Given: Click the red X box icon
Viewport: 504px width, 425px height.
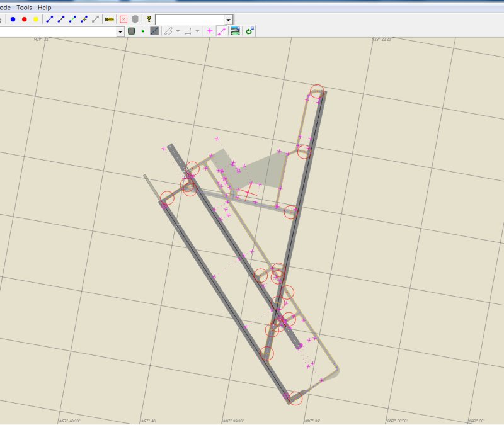Looking at the screenshot, I should tap(123, 20).
